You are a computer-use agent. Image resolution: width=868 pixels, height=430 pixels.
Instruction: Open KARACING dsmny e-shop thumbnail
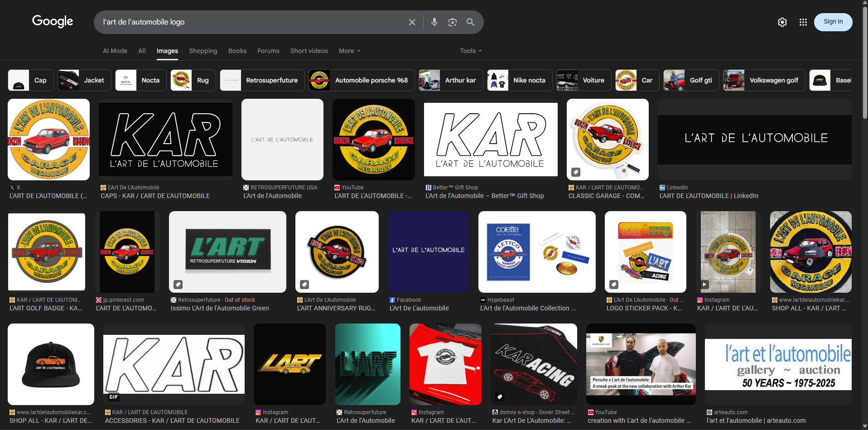pos(534,364)
